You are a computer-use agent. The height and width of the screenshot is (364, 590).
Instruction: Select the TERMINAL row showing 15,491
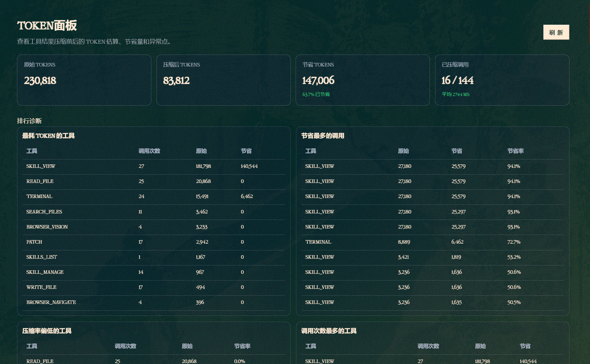pyautogui.click(x=154, y=196)
